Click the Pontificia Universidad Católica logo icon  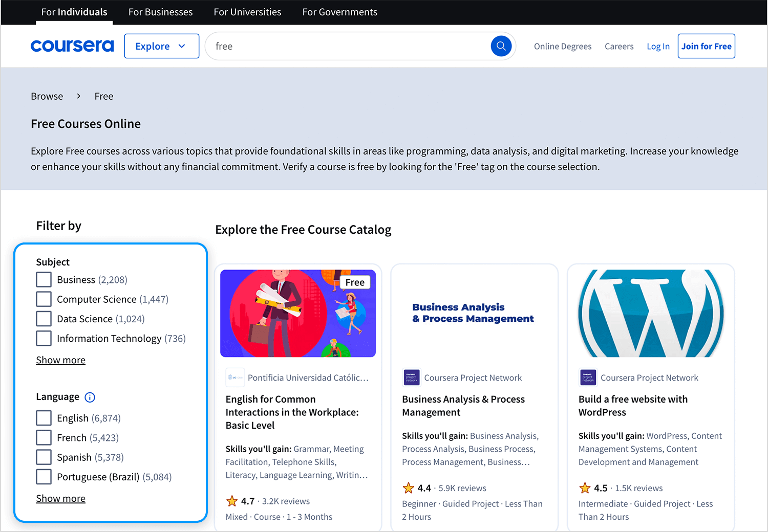(235, 378)
